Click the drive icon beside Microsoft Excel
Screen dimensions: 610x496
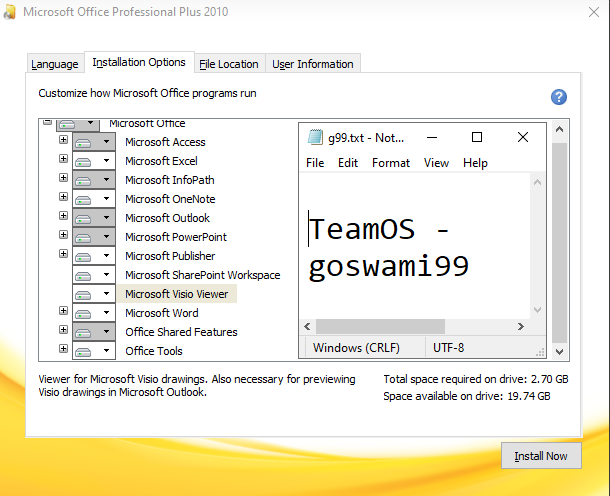pos(85,161)
